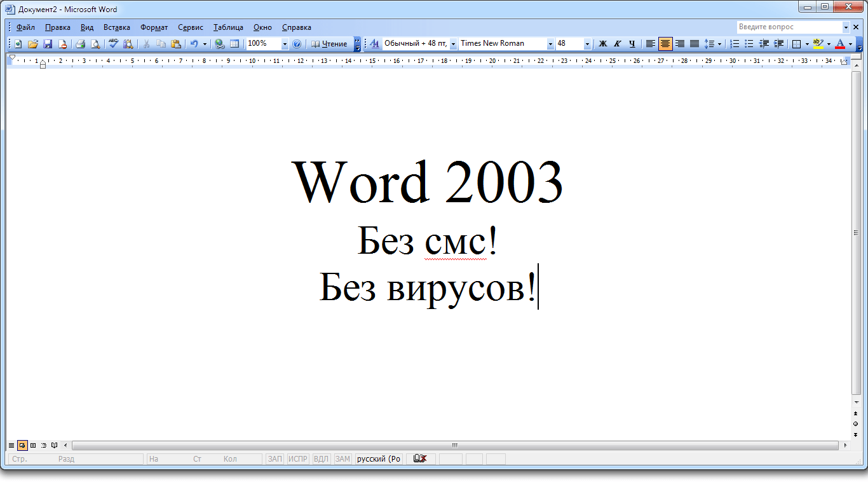The height and width of the screenshot is (482, 868).
Task: Click the Print printer icon
Action: pos(81,44)
